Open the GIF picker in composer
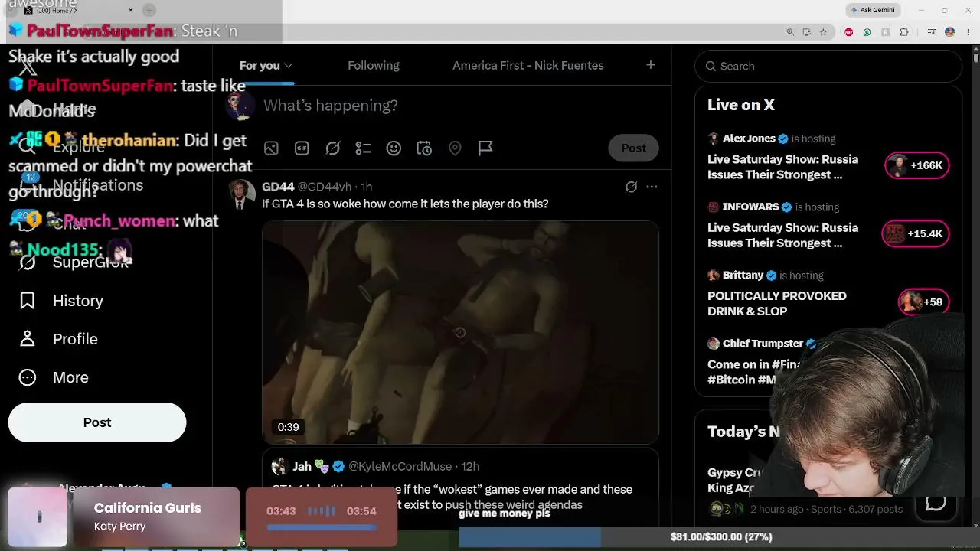Image resolution: width=980 pixels, height=551 pixels. (x=302, y=148)
